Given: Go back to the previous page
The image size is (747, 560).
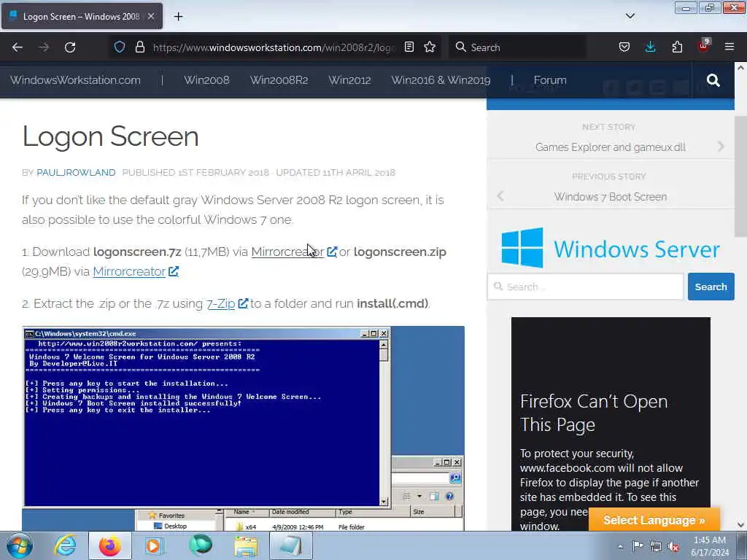Looking at the screenshot, I should pyautogui.click(x=18, y=47).
